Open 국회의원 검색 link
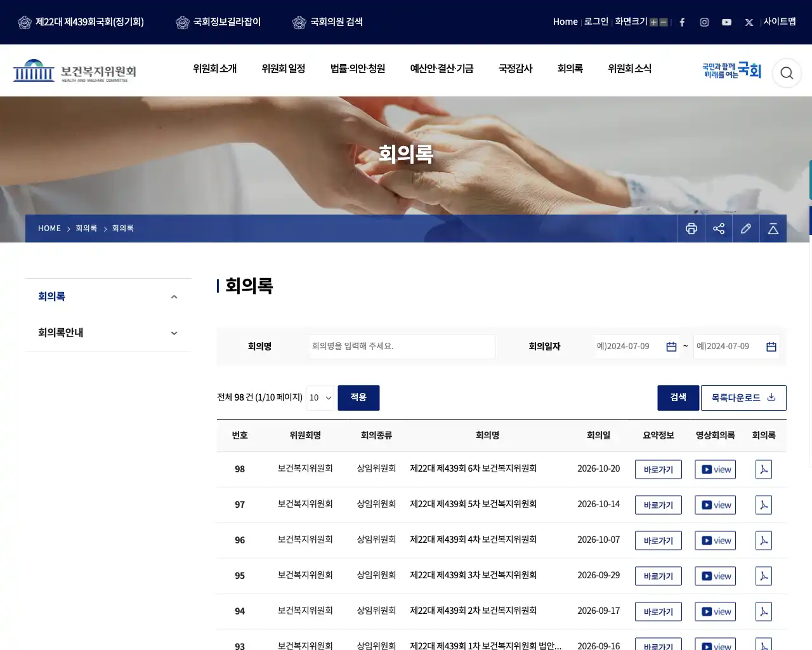 [327, 22]
